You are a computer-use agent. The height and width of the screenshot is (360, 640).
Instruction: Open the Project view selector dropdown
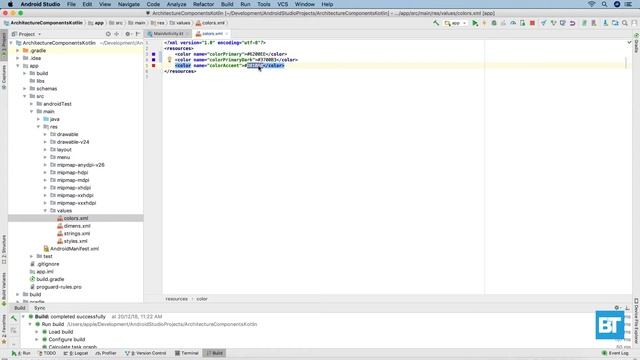(27, 34)
